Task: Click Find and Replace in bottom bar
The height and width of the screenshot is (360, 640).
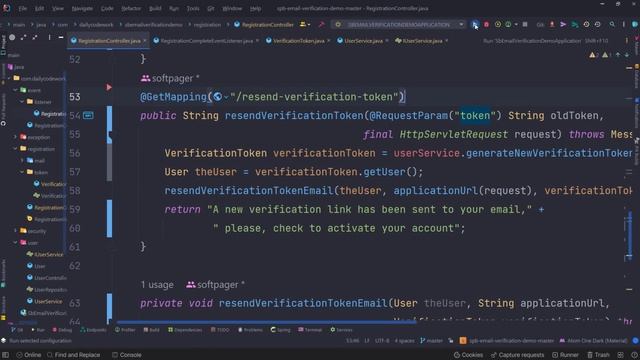Action: coord(73,355)
